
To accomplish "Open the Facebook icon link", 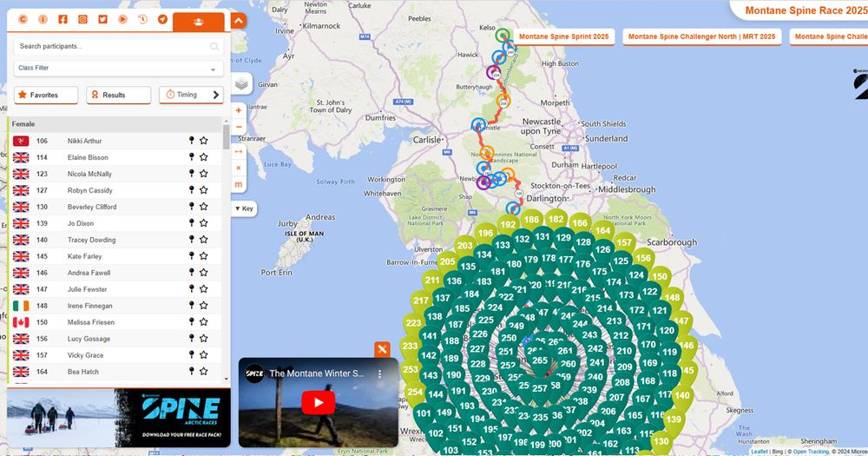I will click(x=62, y=19).
